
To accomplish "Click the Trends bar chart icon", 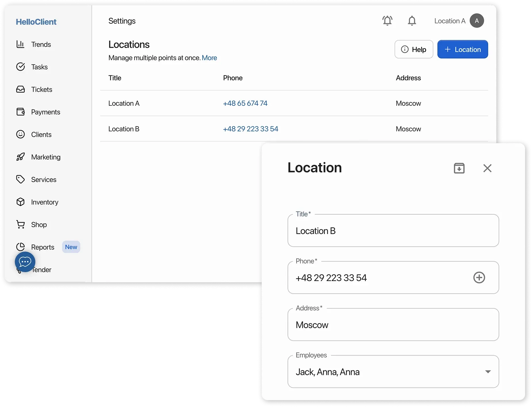I will [20, 44].
